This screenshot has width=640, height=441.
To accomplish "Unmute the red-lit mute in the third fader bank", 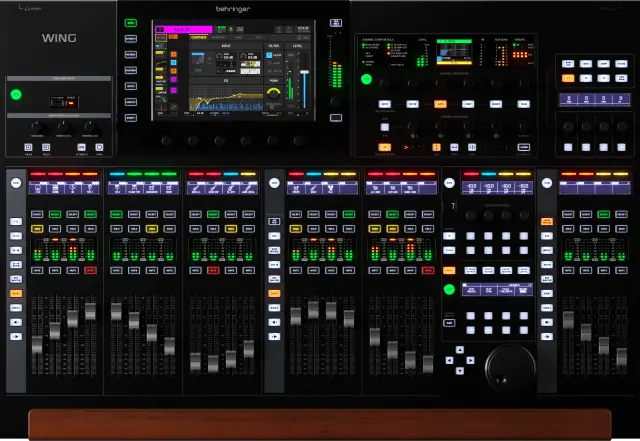I will [213, 270].
